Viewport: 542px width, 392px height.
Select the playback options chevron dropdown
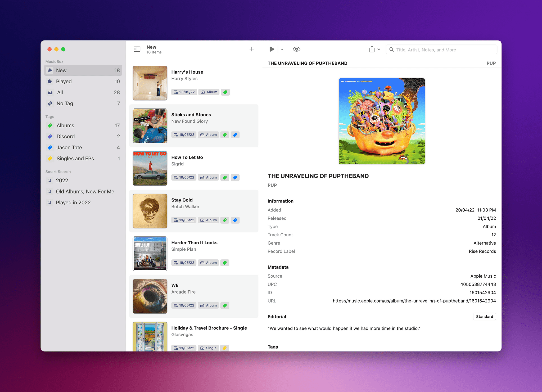(x=282, y=49)
